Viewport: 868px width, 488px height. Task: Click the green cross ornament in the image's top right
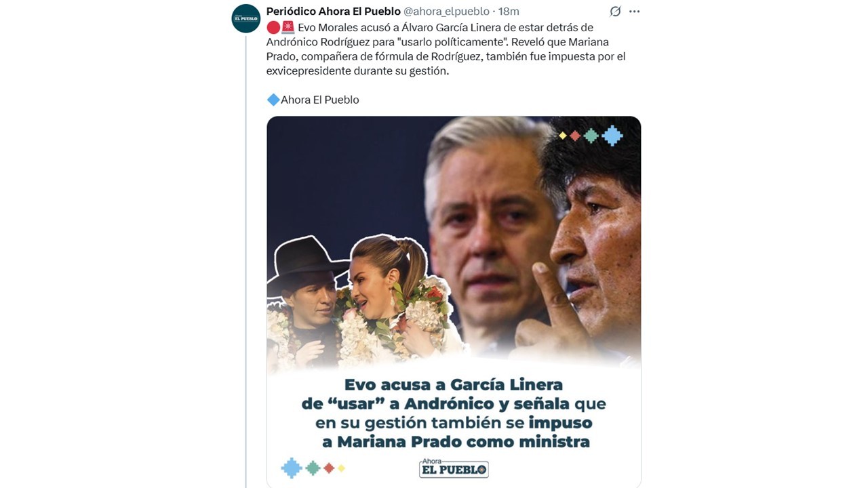pyautogui.click(x=591, y=136)
